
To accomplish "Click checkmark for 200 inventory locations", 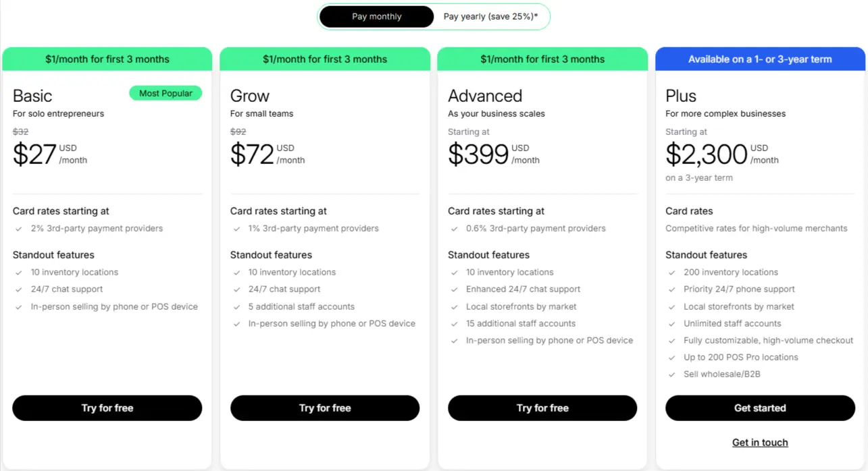I will tap(671, 273).
